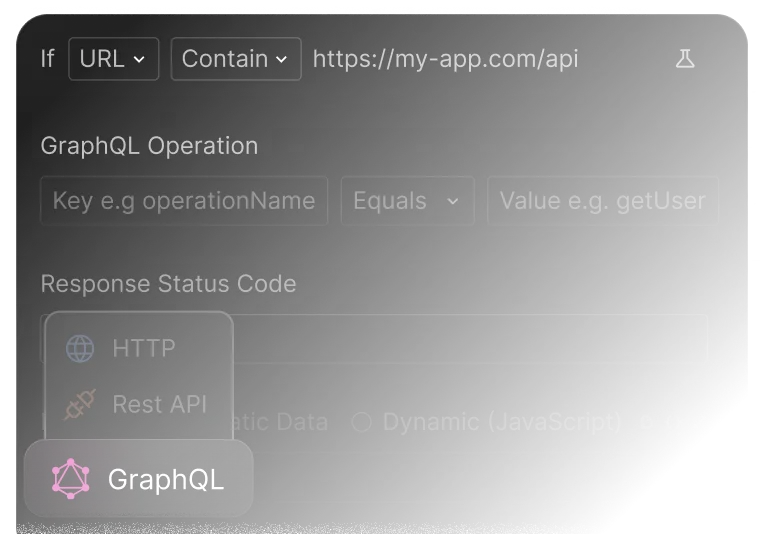
Task: Open the URL condition dropdown
Action: click(114, 59)
